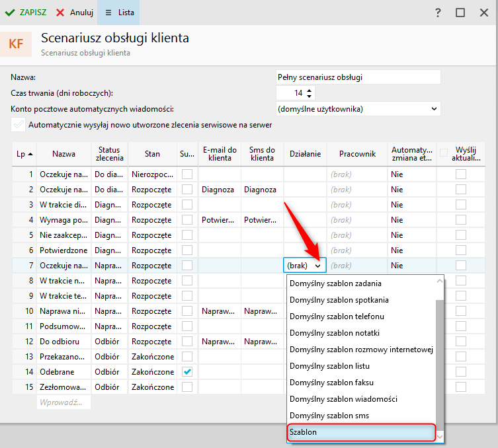This screenshot has width=498, height=448.
Task: Choose 'Domyślny szablon telefonu' option
Action: 361,317
